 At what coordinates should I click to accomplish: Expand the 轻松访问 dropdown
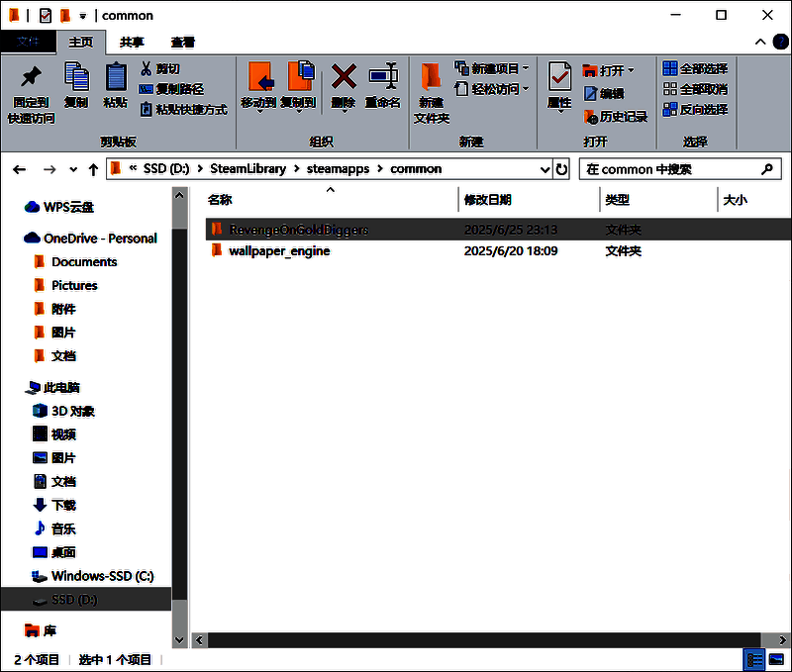[526, 89]
